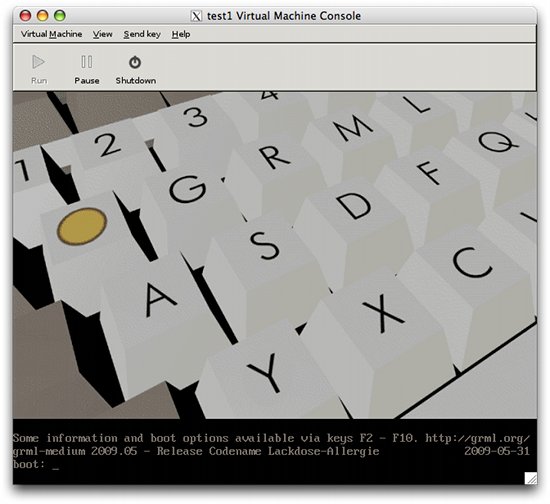The height and width of the screenshot is (504, 550).
Task: Click the 'Lackdose-Allergie' codename text
Action: coord(323,451)
